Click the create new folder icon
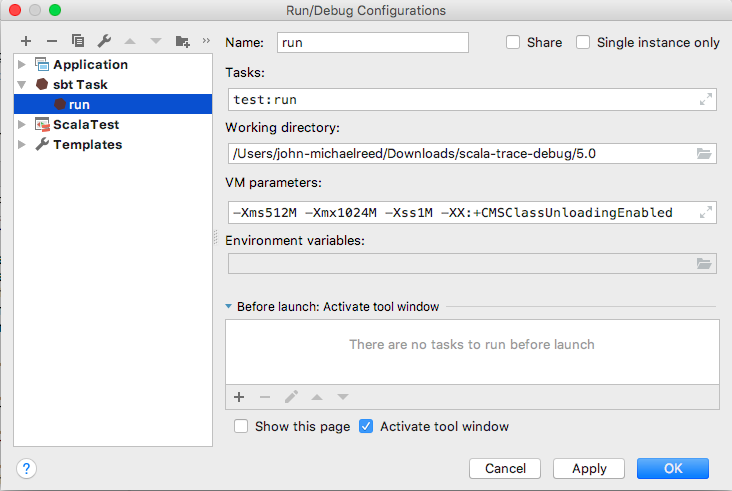This screenshot has height=491, width=732. click(x=182, y=41)
